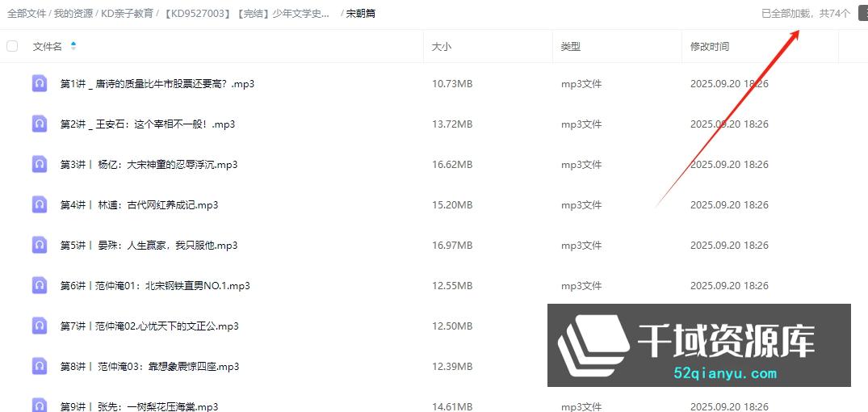Click the modified date of 第5讲 row

click(x=729, y=246)
